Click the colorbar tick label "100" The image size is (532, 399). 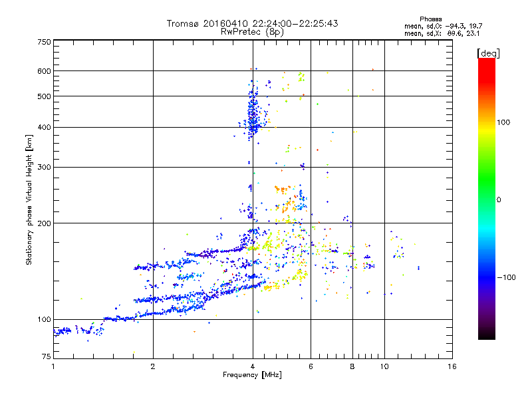click(503, 122)
